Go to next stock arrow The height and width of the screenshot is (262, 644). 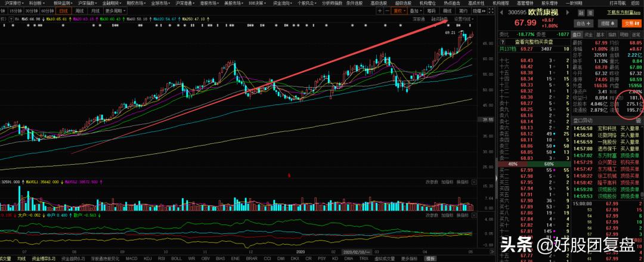click(x=568, y=13)
